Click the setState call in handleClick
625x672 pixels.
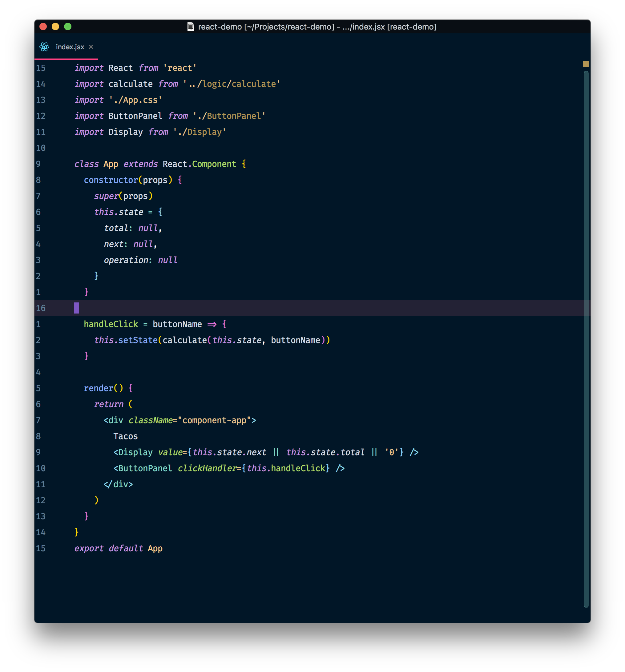138,340
